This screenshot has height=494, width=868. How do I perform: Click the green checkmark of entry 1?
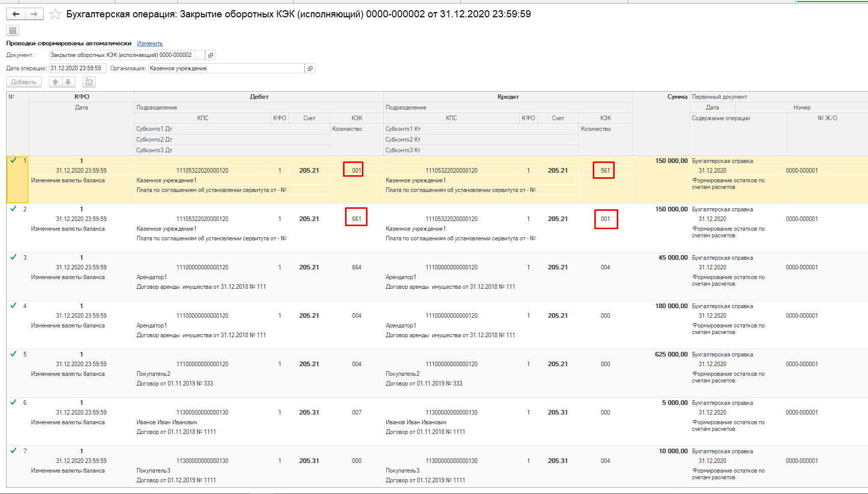[x=14, y=160]
